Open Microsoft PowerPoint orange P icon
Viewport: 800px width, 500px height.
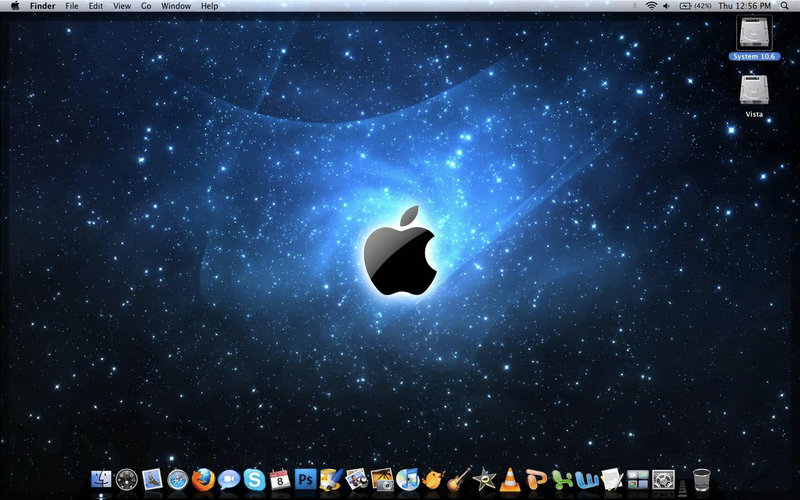pyautogui.click(x=536, y=480)
